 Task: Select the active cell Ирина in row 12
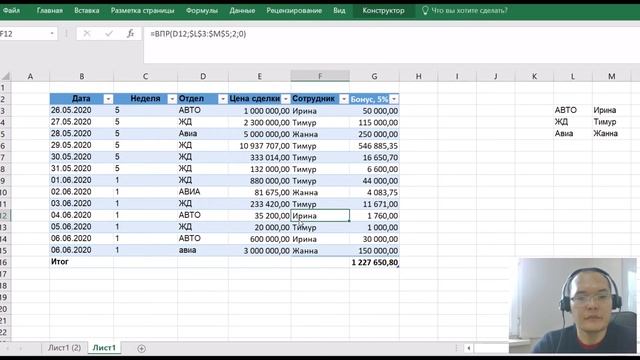click(x=320, y=216)
